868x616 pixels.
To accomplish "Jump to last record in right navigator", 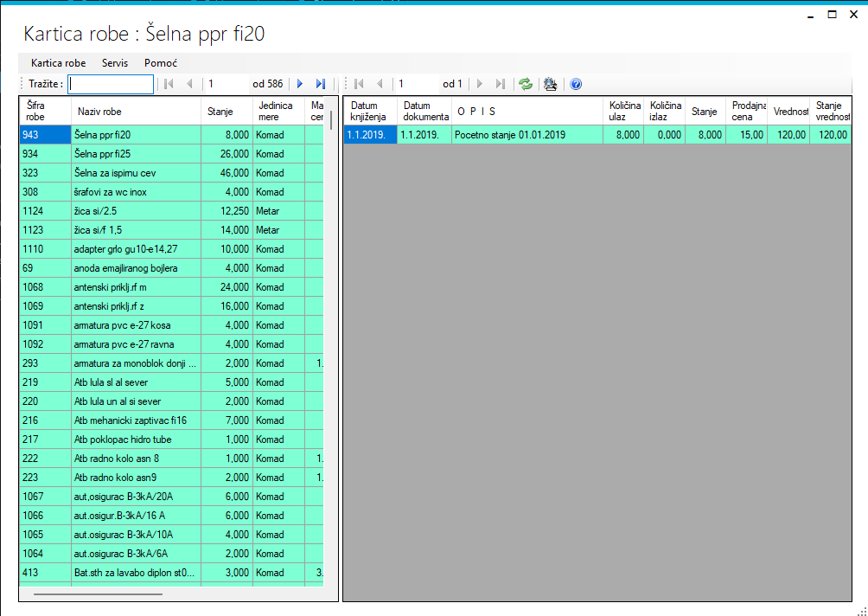I will click(500, 84).
